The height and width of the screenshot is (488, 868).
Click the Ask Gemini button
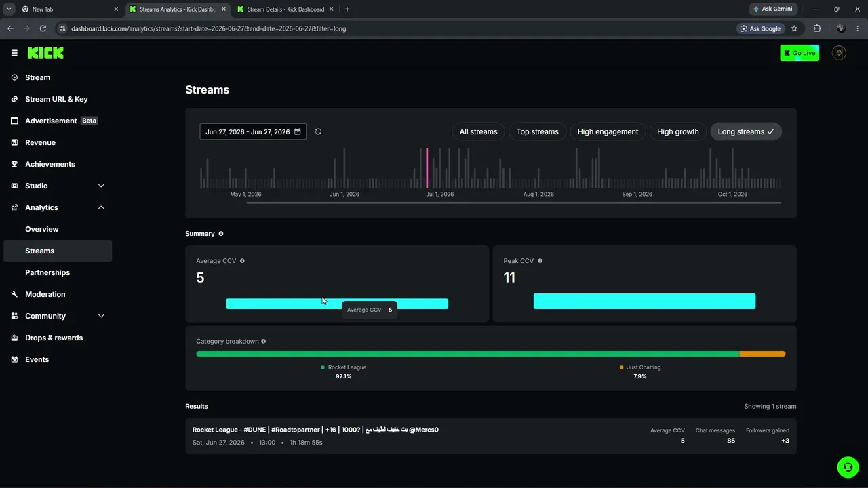click(772, 9)
